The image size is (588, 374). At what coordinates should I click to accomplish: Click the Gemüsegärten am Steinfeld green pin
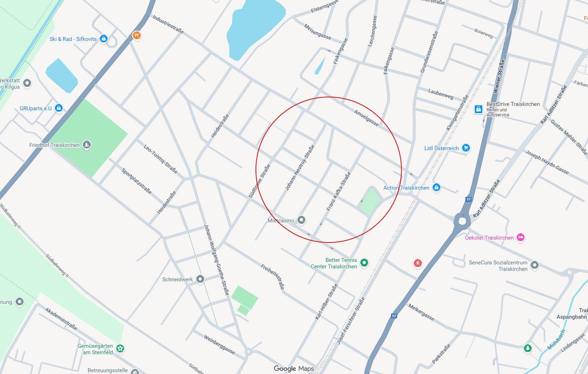120,348
